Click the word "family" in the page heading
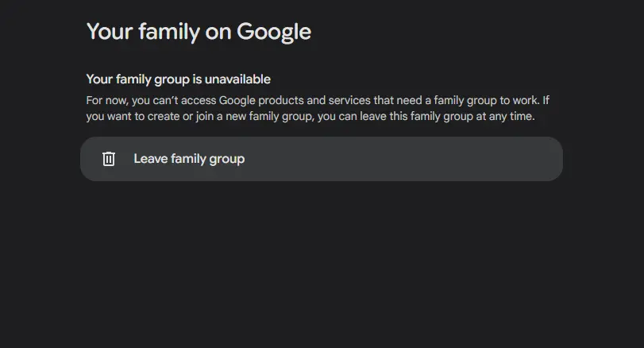644x348 pixels. click(x=169, y=32)
